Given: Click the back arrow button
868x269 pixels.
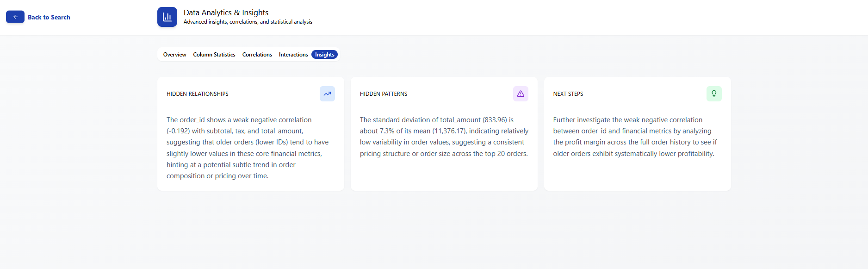Looking at the screenshot, I should (15, 17).
